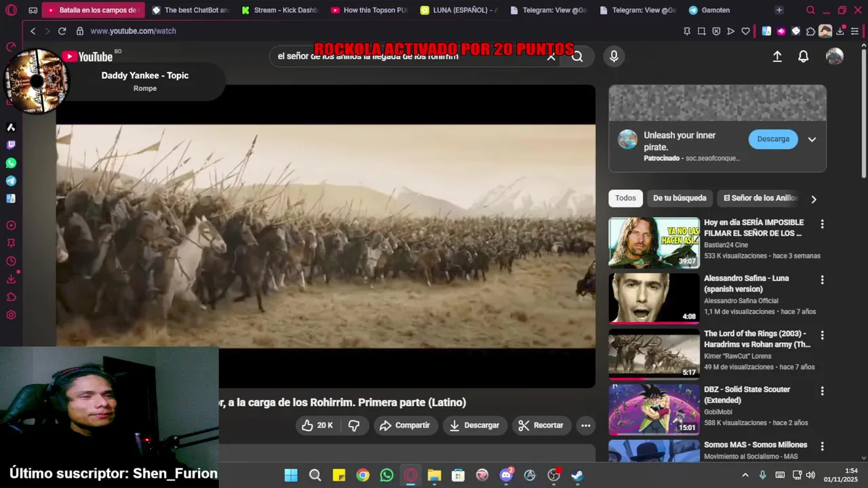This screenshot has width=868, height=488.
Task: Click the YouTube search magnifier button
Action: click(x=577, y=56)
